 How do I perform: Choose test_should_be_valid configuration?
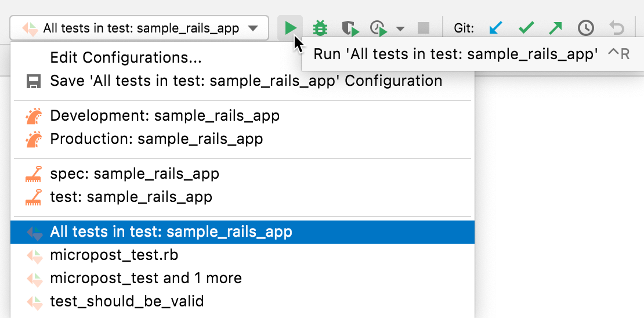pos(127,301)
